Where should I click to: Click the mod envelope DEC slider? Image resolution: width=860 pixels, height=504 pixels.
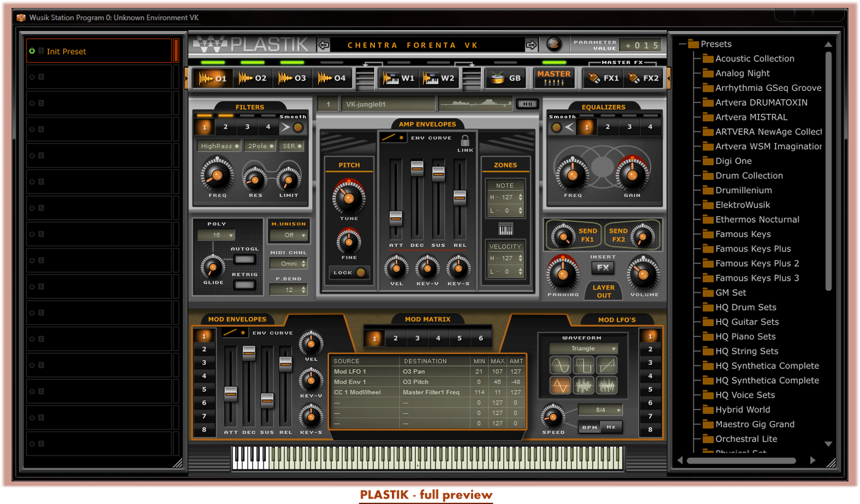(x=249, y=353)
